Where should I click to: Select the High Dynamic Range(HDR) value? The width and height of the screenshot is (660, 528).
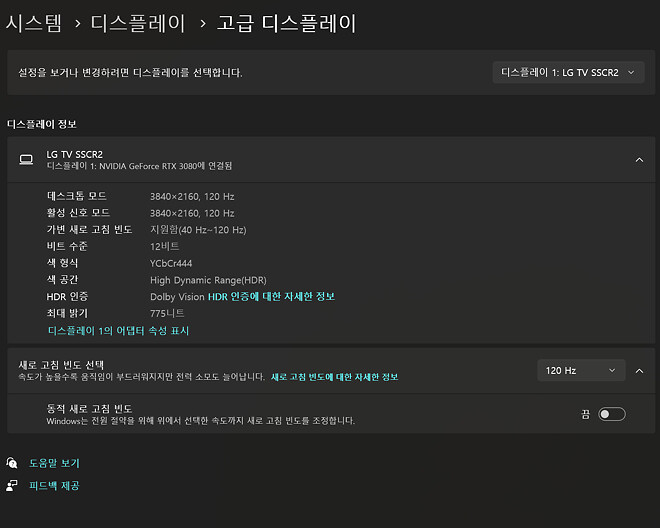(x=208, y=280)
